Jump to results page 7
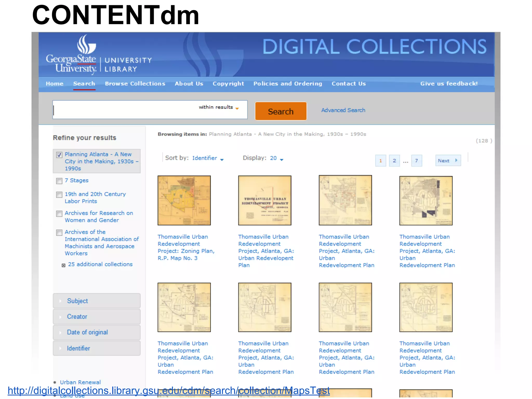The height and width of the screenshot is (399, 532). coord(416,161)
